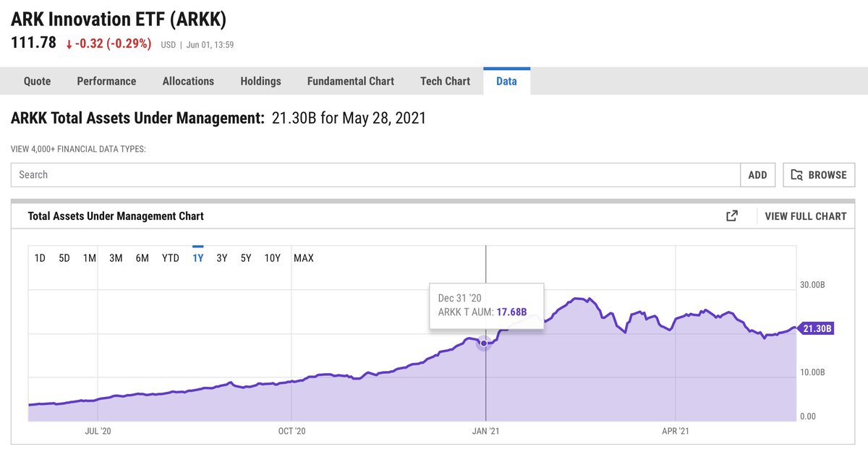Click the browse folder search icon
The image size is (868, 457).
coord(797,175)
